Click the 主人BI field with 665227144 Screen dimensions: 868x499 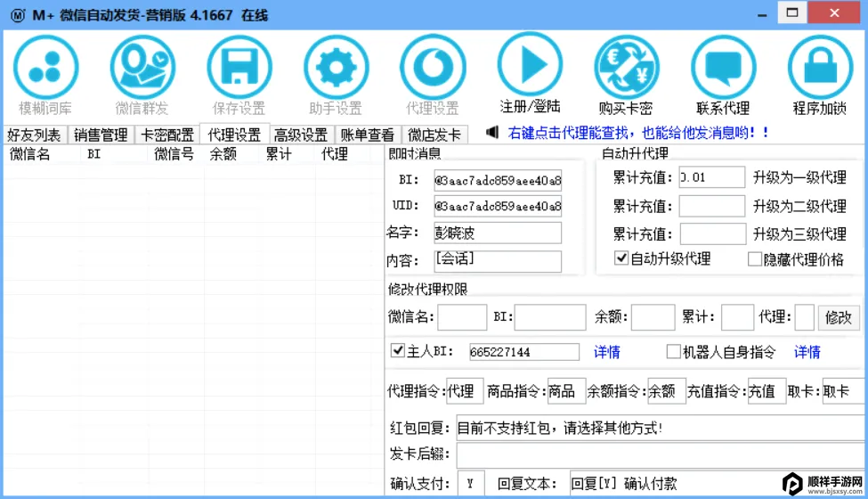(x=523, y=352)
